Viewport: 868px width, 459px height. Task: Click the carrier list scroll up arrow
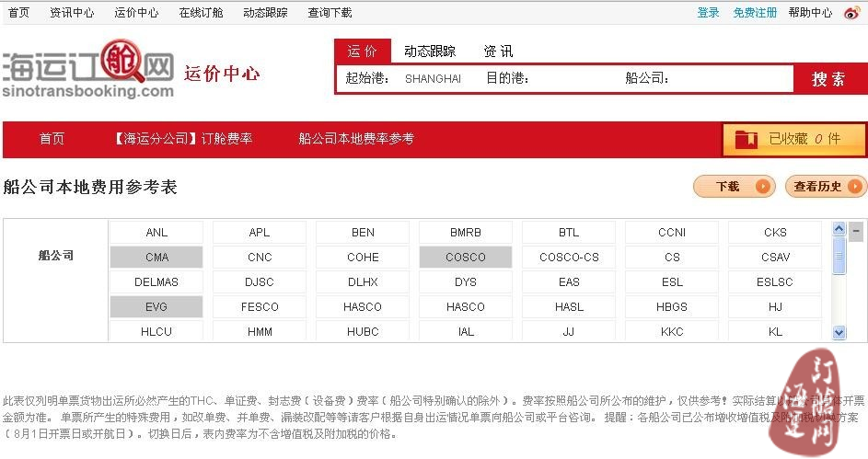tap(839, 228)
